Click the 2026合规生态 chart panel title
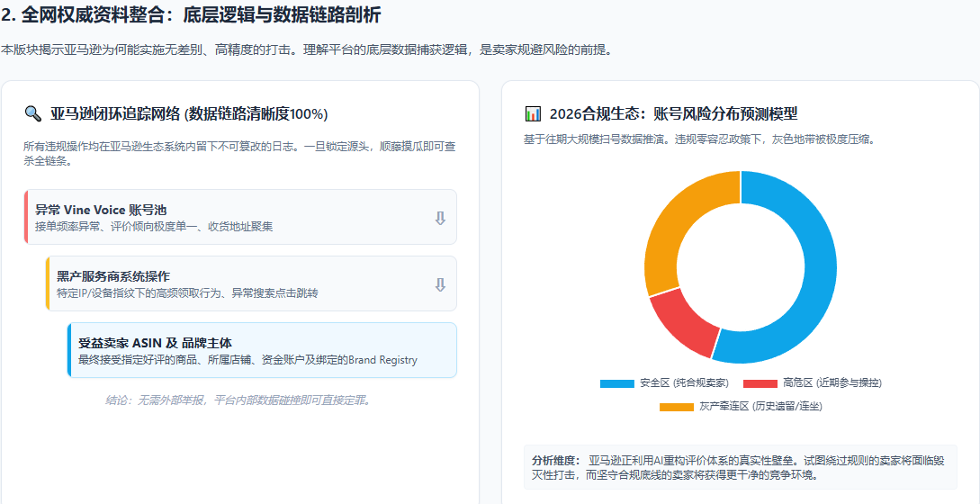Image resolution: width=980 pixels, height=504 pixels. click(673, 114)
